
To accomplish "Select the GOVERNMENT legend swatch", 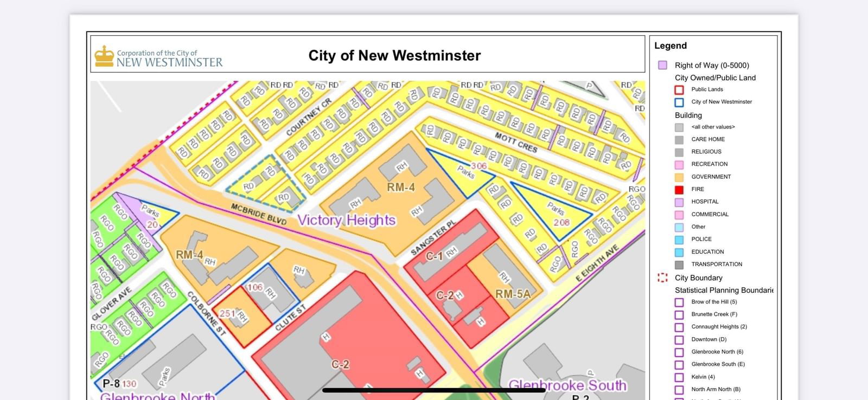I will pyautogui.click(x=679, y=177).
